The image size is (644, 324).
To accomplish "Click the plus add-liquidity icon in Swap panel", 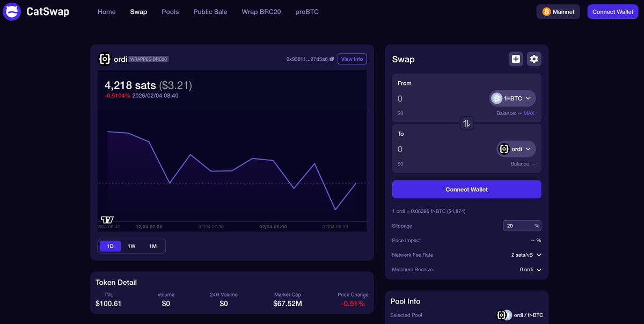I will point(516,59).
